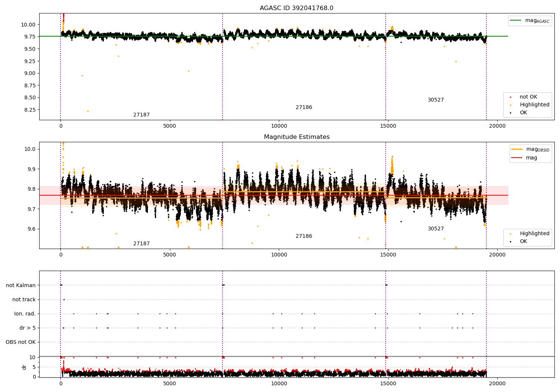Click 'Highlighted' legend entry in middle plot
Screen dimensions: 560x392
[530, 233]
